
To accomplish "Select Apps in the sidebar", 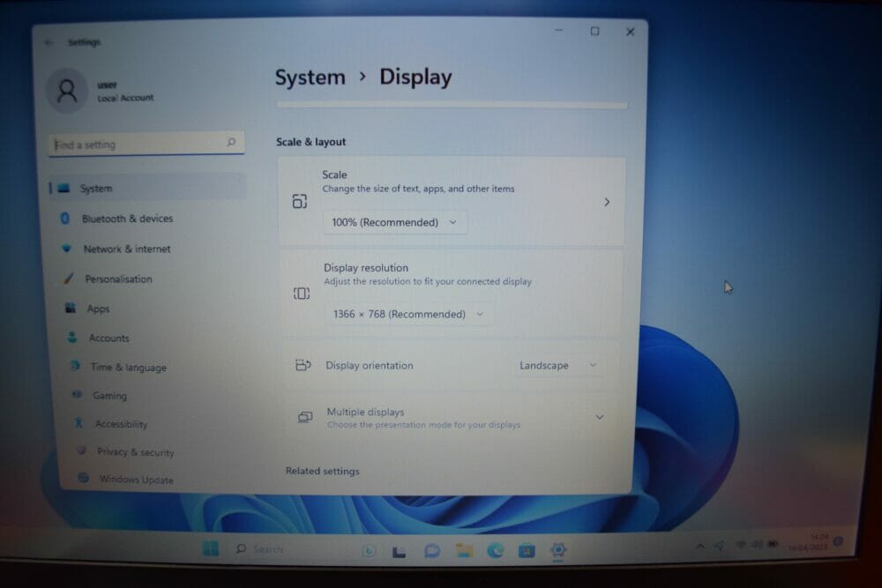I will [98, 309].
